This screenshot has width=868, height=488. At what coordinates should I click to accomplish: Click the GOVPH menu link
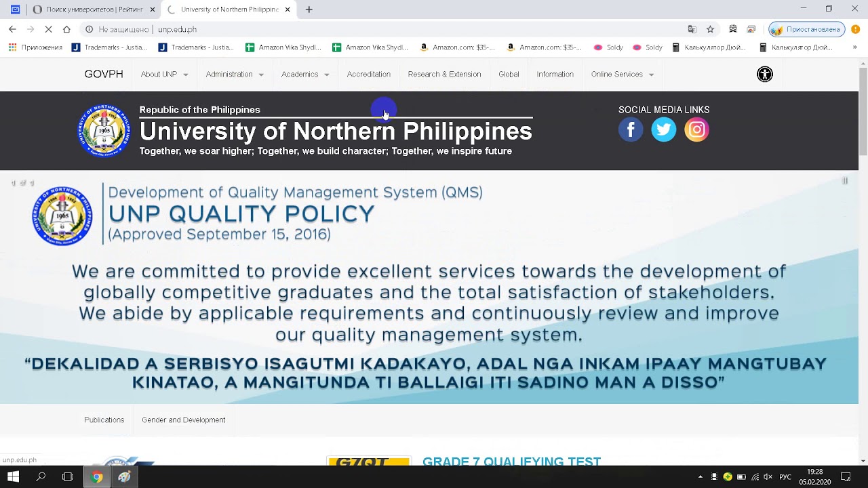point(104,75)
